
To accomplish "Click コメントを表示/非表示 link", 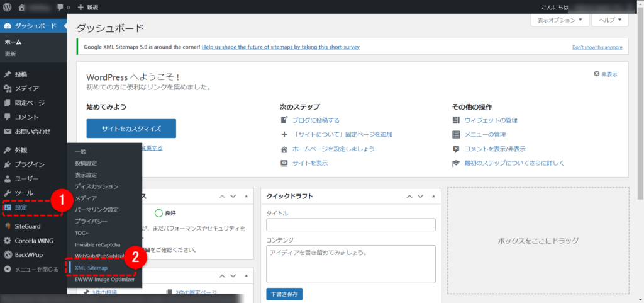I will click(495, 149).
